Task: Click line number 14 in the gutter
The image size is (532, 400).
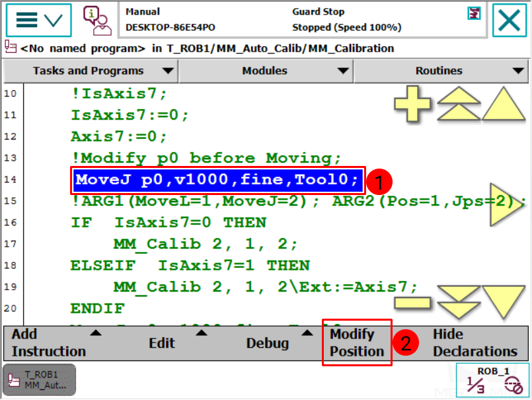Action: [x=10, y=180]
